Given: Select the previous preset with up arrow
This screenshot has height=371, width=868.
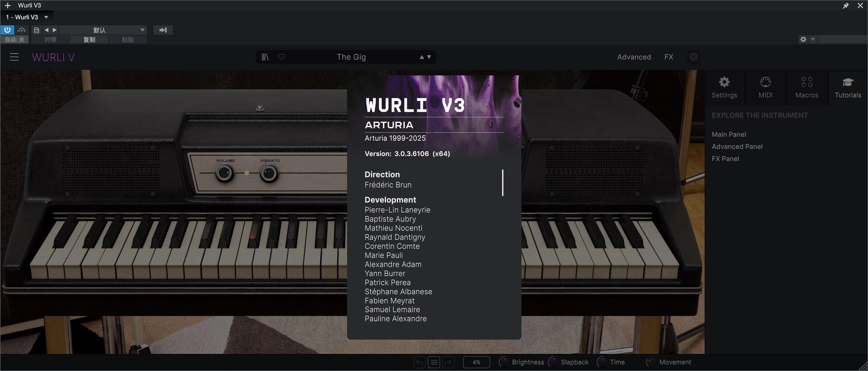Looking at the screenshot, I should (422, 57).
